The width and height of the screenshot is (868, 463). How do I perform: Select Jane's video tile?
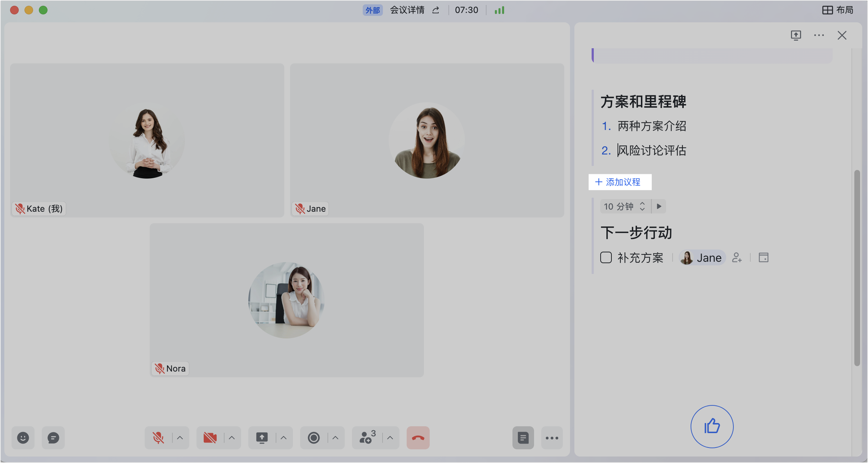point(427,140)
